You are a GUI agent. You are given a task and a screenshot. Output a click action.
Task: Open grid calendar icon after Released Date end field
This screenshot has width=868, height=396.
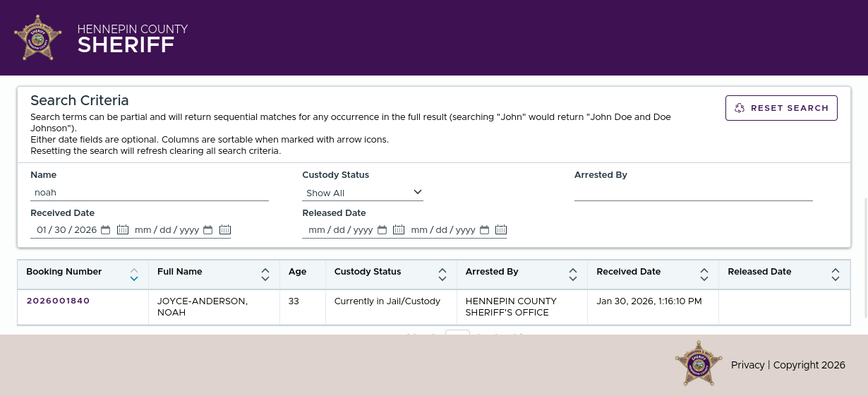coord(501,229)
